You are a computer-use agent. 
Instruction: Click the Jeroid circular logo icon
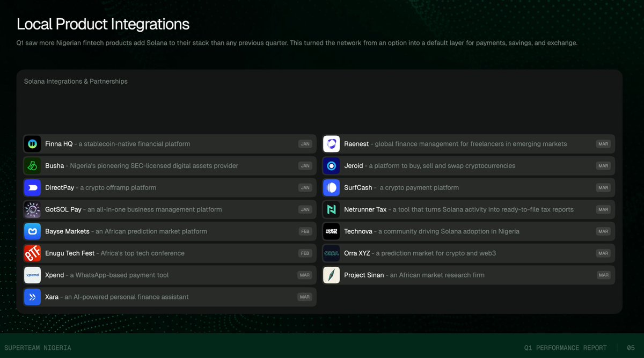[x=331, y=166]
